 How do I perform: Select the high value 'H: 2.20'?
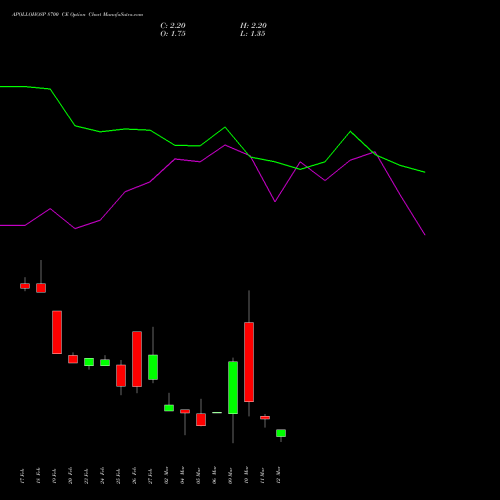[x=253, y=26]
